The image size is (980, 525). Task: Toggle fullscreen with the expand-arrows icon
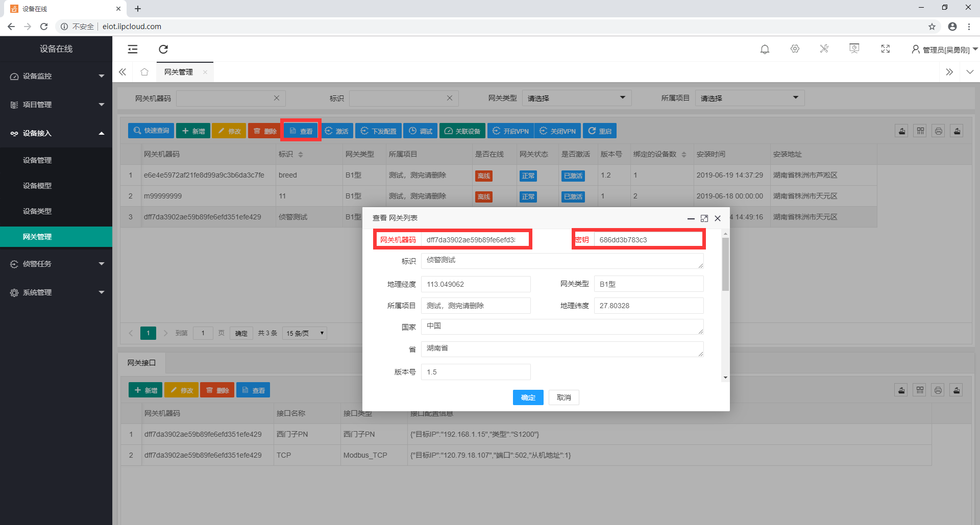pyautogui.click(x=886, y=48)
